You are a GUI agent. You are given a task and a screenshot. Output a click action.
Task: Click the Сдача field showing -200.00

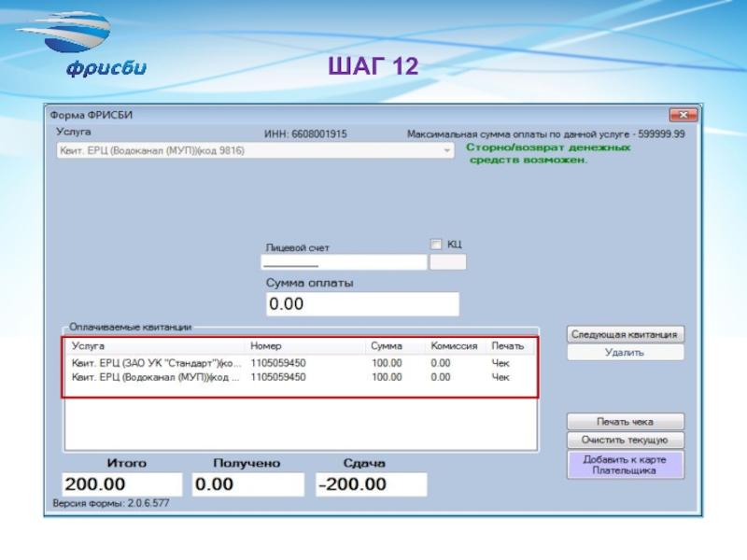[371, 484]
